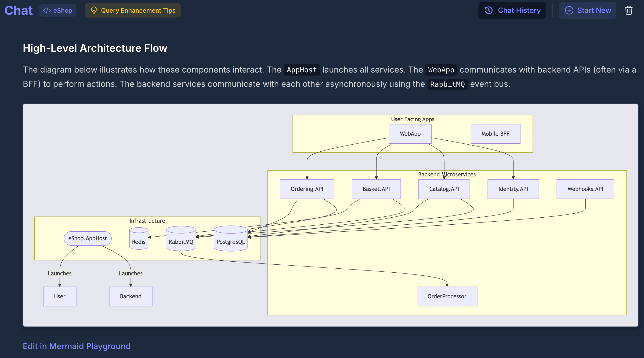This screenshot has width=644, height=358.
Task: Click the WebApp node in diagram
Action: (x=410, y=134)
